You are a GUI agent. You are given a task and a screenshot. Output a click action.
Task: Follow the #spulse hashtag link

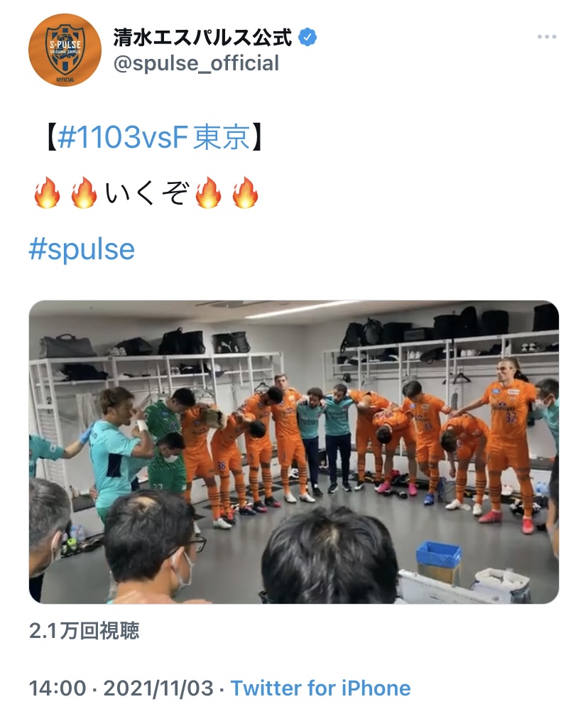coord(82,249)
